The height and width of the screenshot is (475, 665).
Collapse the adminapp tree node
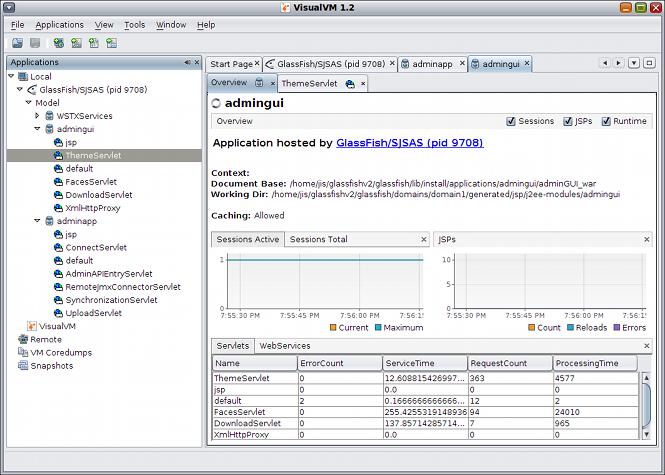point(37,221)
